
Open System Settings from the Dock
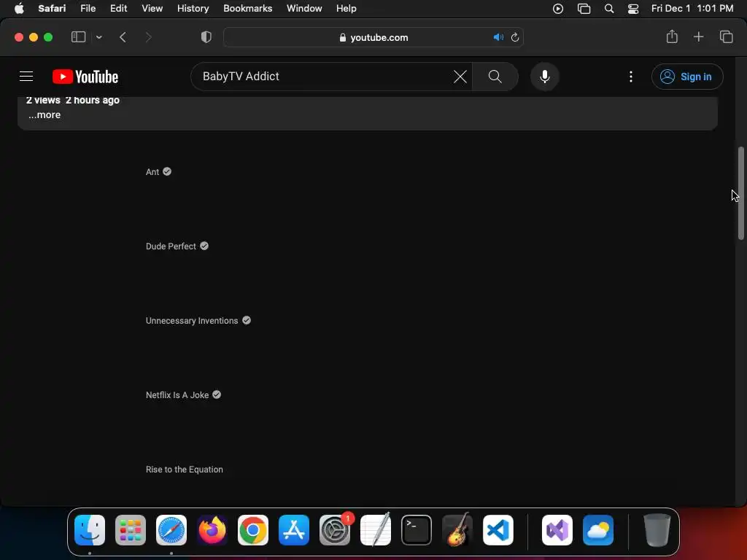pos(335,530)
